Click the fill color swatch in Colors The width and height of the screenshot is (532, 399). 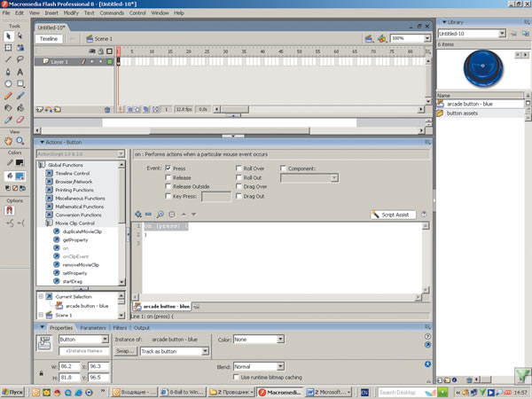pyautogui.click(x=19, y=176)
